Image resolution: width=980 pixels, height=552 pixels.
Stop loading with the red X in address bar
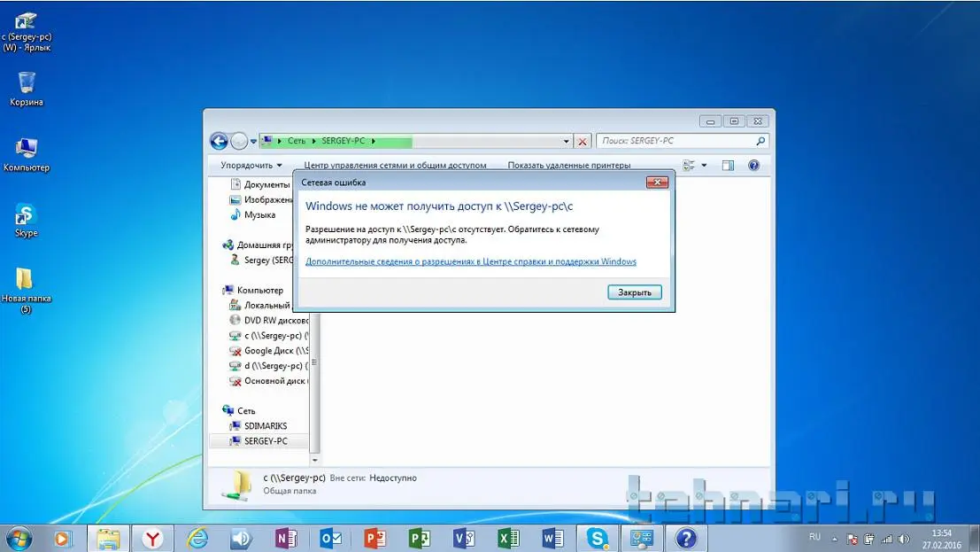coord(582,142)
